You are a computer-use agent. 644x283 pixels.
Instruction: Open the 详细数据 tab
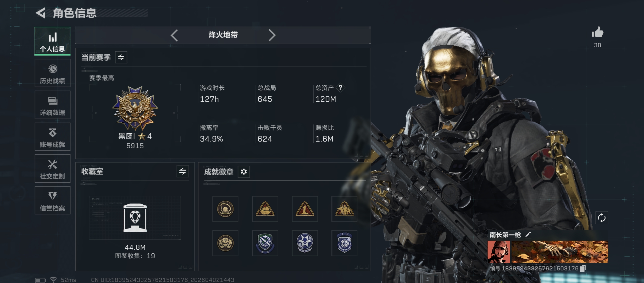(53, 105)
